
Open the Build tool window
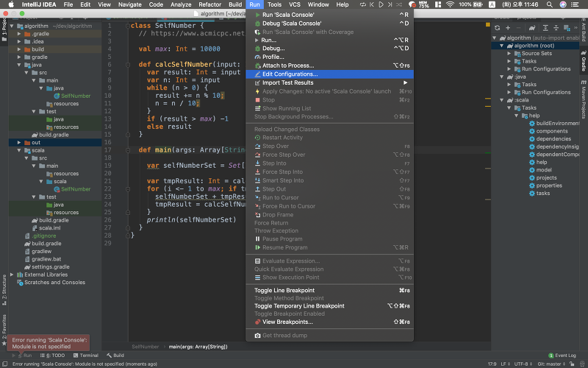pos(115,355)
